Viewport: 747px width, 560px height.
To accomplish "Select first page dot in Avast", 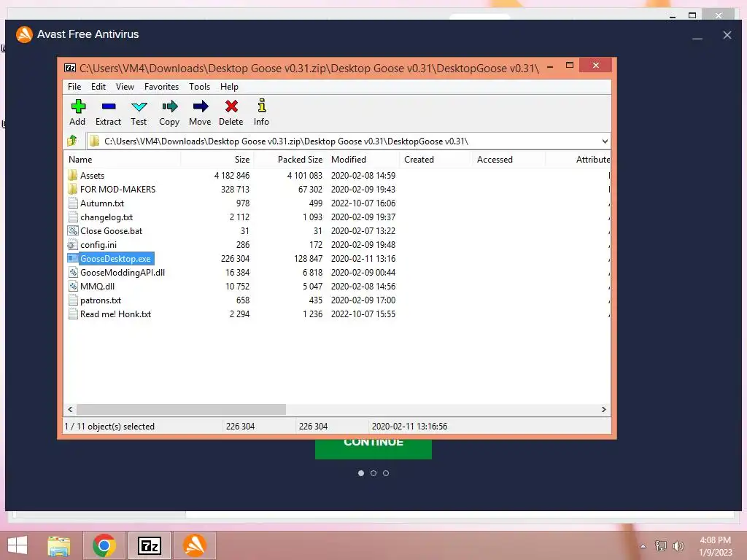I will [361, 473].
